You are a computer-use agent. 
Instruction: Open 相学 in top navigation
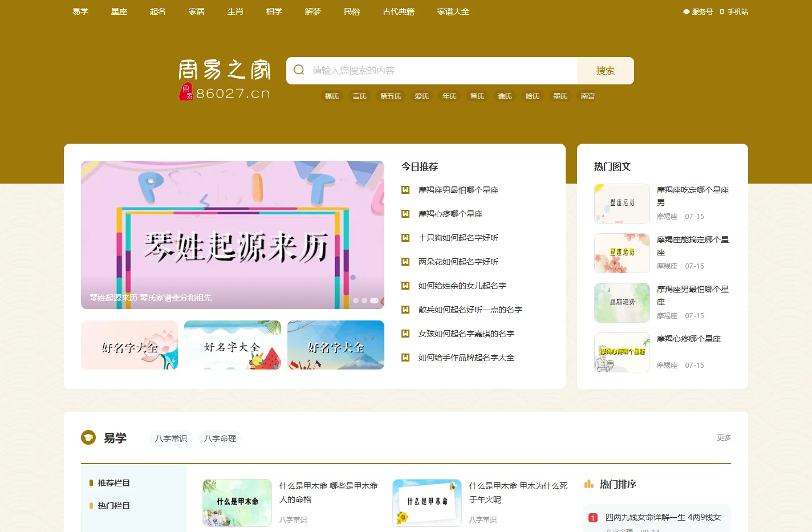point(274,11)
